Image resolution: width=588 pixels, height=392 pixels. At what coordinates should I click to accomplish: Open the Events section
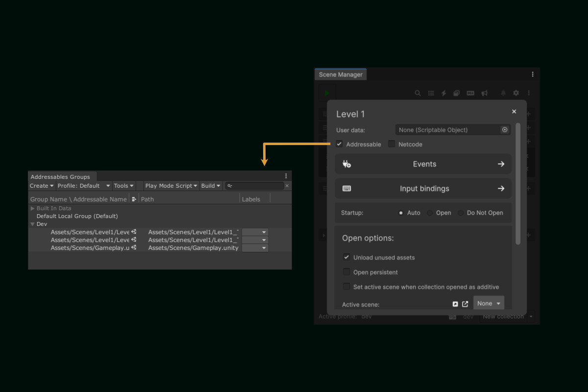point(423,164)
